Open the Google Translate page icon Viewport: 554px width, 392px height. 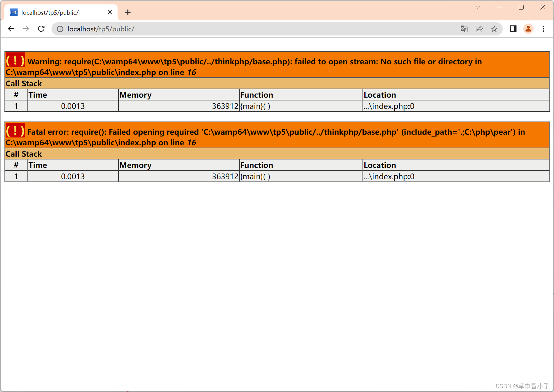[464, 29]
